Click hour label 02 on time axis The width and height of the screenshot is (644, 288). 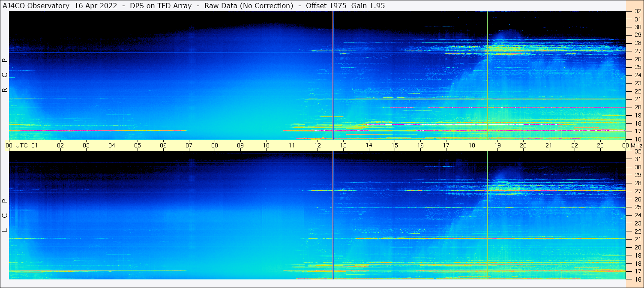[x=60, y=145]
